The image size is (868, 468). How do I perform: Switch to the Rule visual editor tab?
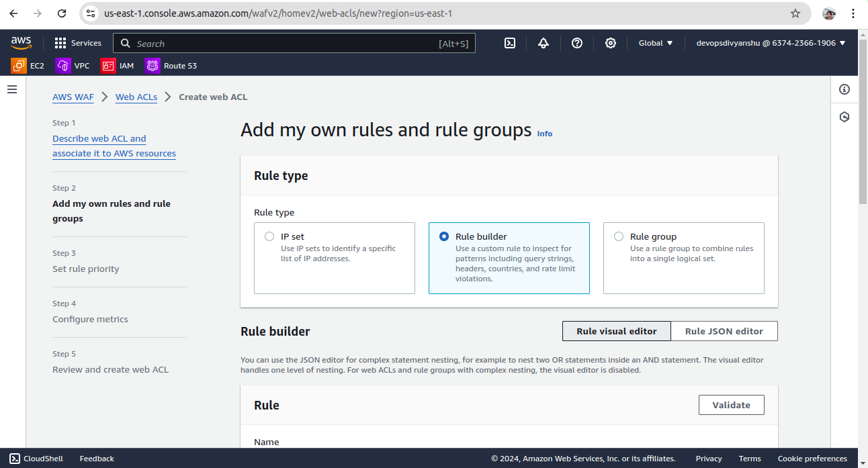[616, 331]
